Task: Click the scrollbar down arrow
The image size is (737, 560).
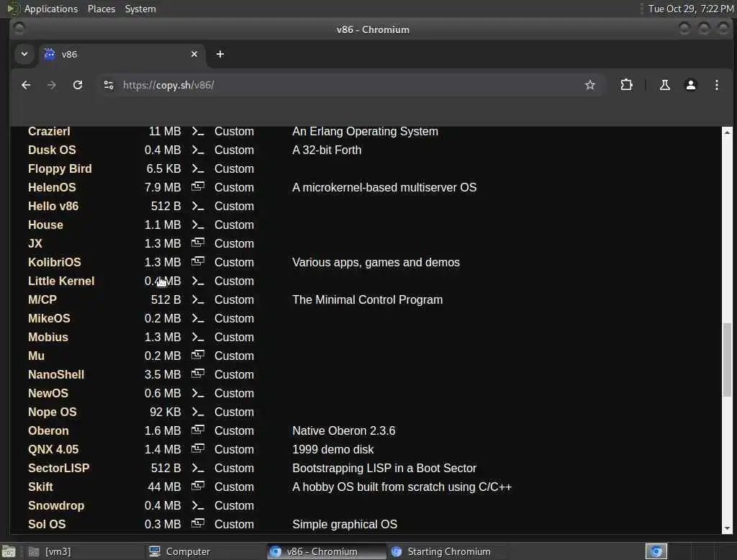Action: click(727, 528)
